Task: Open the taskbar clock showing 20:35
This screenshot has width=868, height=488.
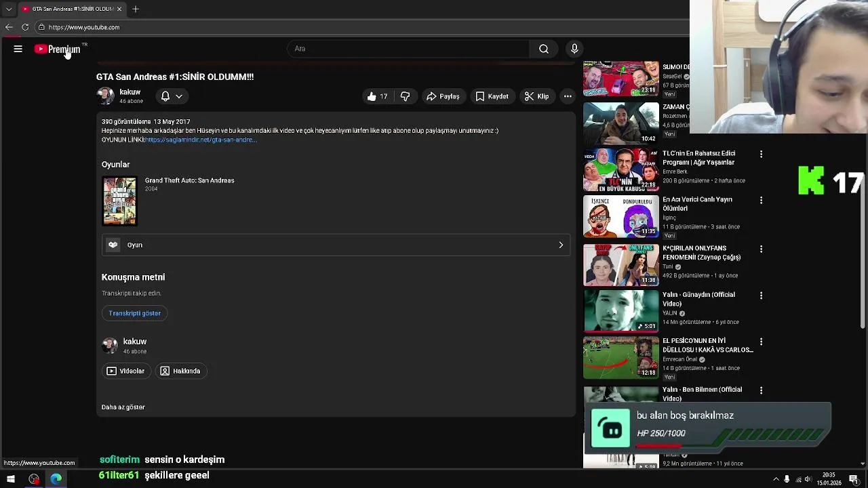Action: pos(829,479)
